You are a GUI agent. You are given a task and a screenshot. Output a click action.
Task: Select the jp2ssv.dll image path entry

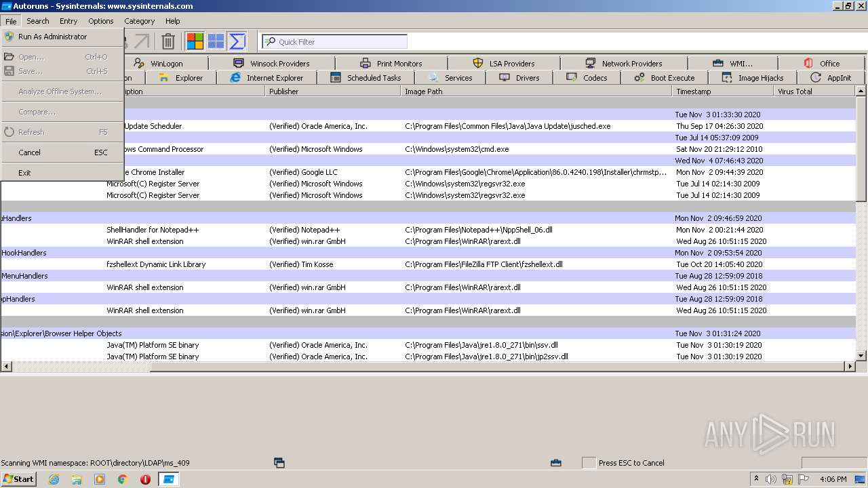pos(486,357)
